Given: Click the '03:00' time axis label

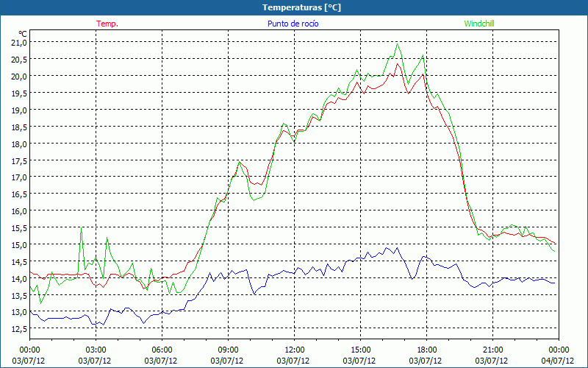Looking at the screenshot, I should (96, 350).
